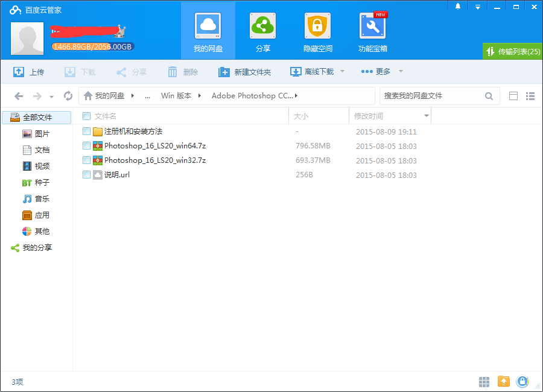Click the 离线下载 offline download button
The image size is (543, 392).
tap(312, 72)
